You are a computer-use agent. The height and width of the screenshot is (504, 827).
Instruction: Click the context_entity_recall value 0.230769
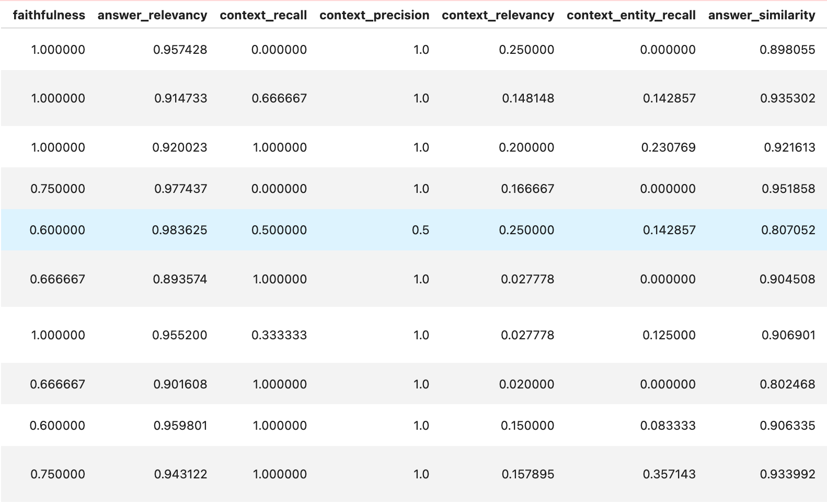[x=668, y=147]
